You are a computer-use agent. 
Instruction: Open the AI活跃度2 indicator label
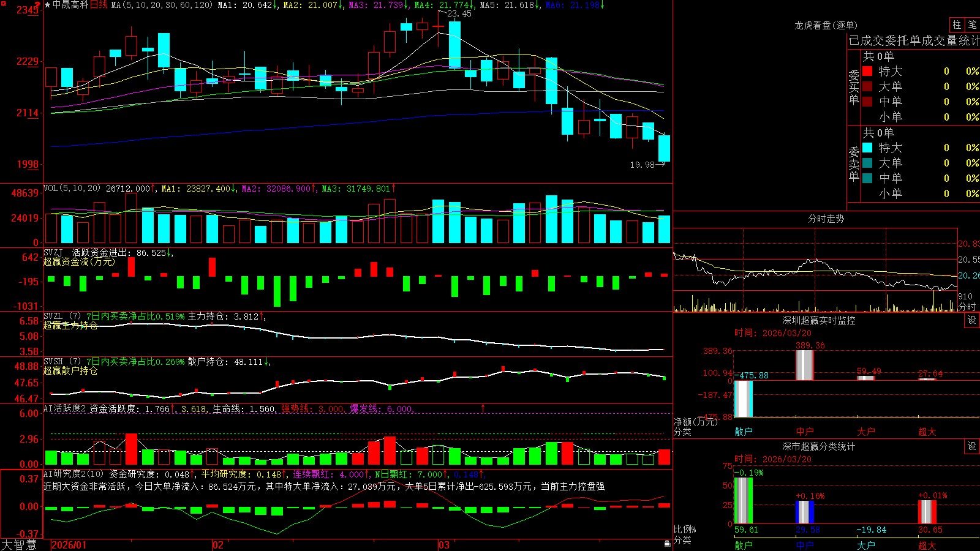(65, 408)
